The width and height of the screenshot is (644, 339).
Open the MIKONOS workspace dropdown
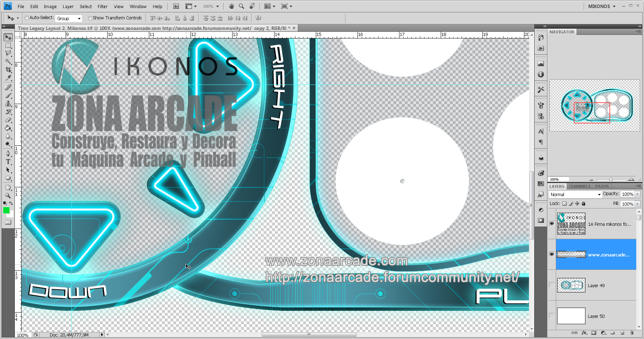(602, 6)
